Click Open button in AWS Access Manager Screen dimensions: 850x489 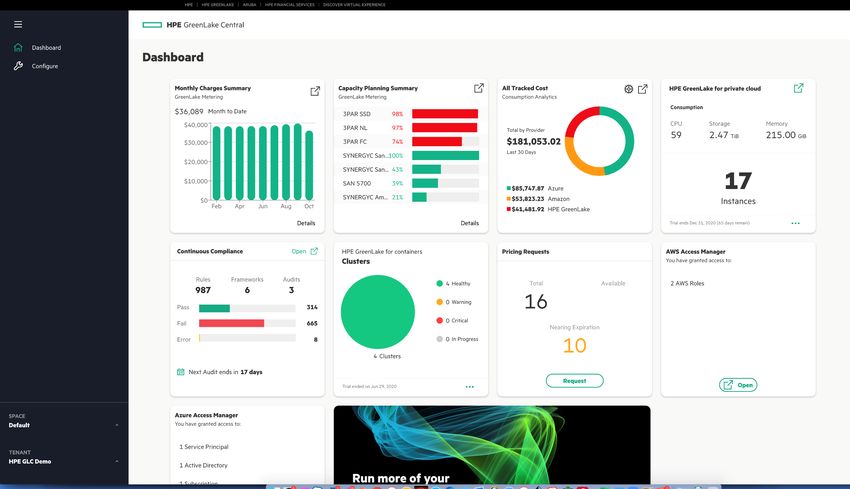738,385
